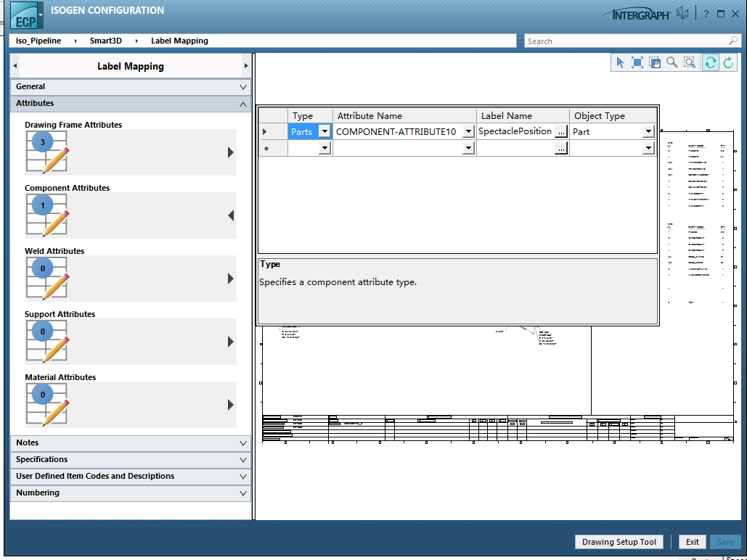
Task: Go to previous panel with left arrow
Action: (15, 66)
